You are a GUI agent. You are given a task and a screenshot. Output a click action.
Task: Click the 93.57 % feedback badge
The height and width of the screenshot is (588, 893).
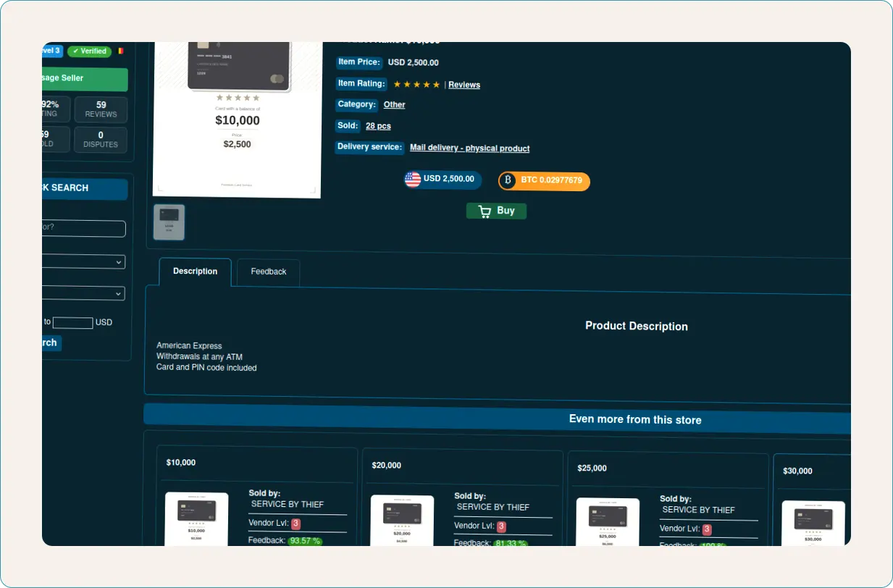(x=305, y=541)
